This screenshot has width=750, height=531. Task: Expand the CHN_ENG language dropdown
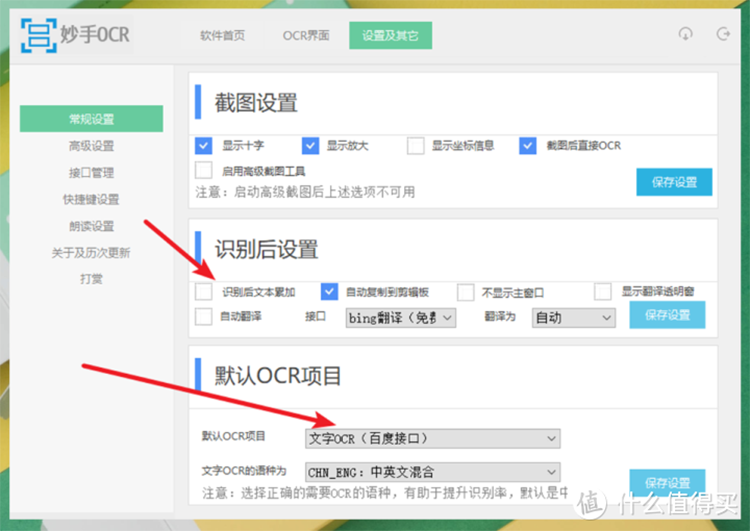(432, 472)
